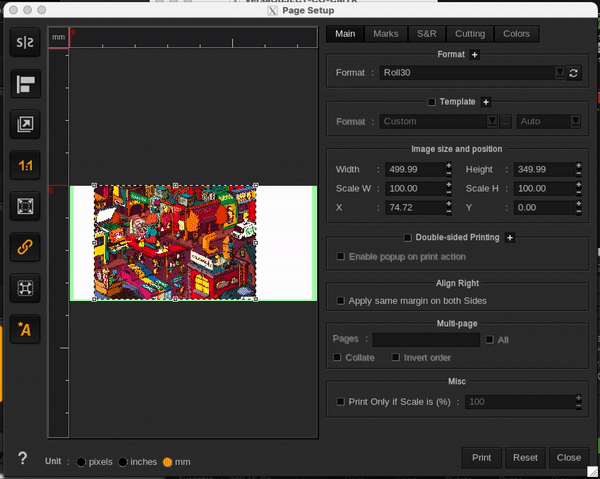Image resolution: width=600 pixels, height=479 pixels.
Task: Click the Print button
Action: [481, 458]
